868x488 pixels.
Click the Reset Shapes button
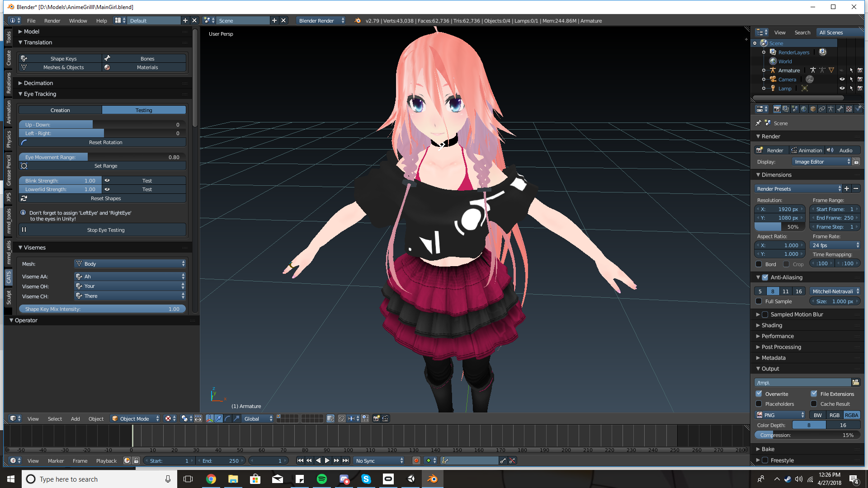click(102, 198)
